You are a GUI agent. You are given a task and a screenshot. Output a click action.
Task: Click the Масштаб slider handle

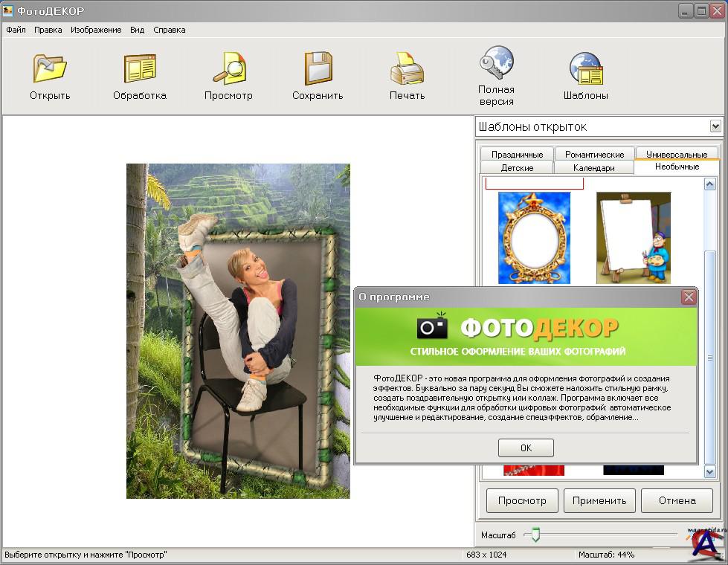[535, 535]
